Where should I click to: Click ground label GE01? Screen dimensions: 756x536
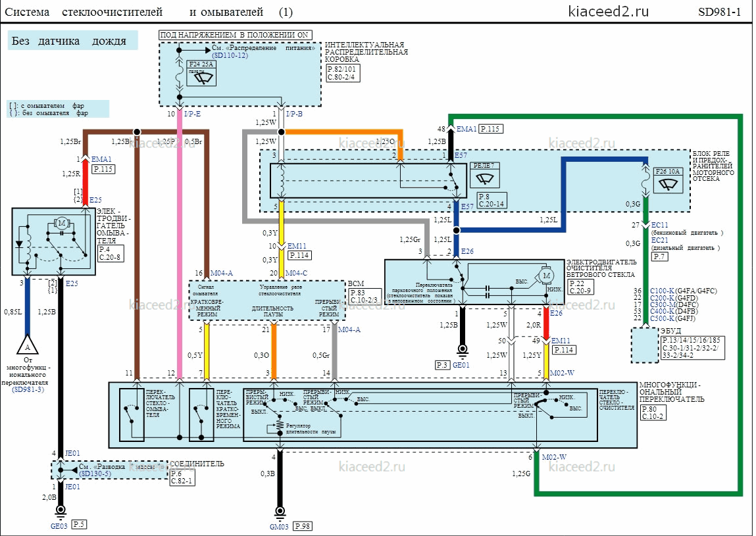[461, 366]
